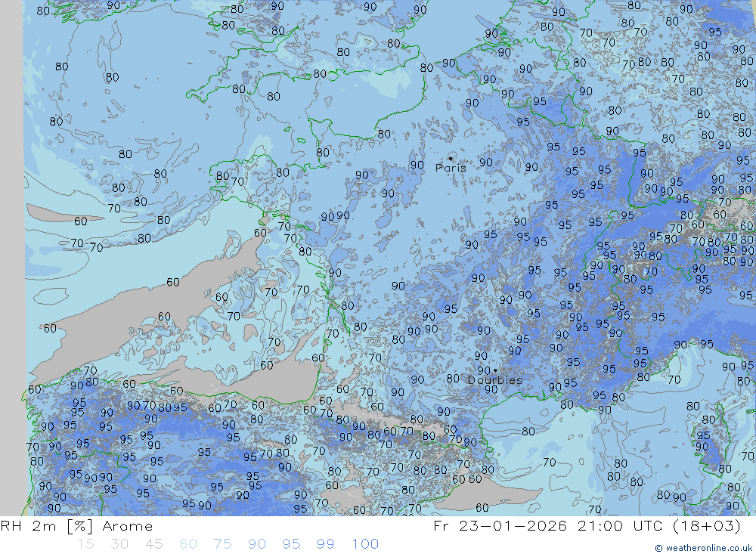Select the legend value 90

tap(257, 544)
